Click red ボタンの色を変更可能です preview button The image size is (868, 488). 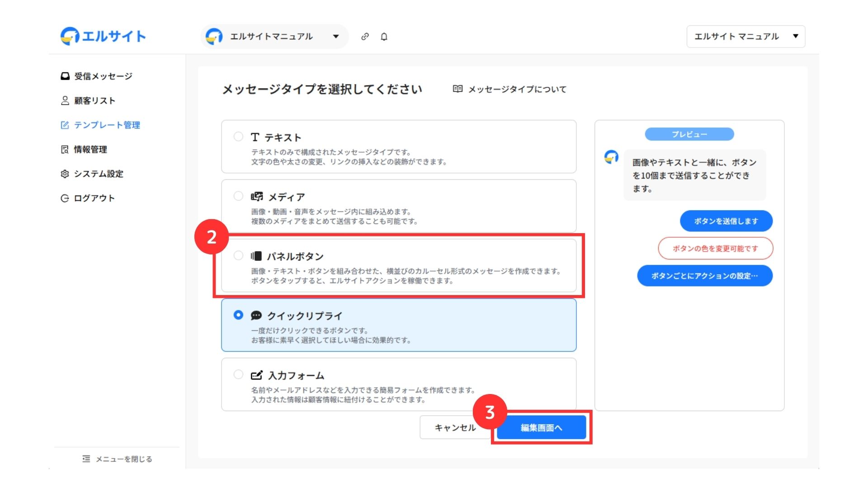tap(715, 249)
